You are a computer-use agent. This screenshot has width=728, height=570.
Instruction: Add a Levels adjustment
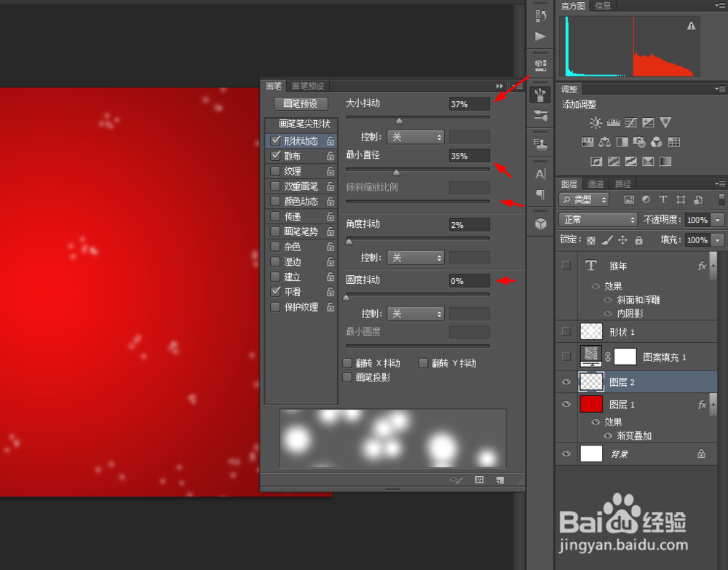[613, 122]
